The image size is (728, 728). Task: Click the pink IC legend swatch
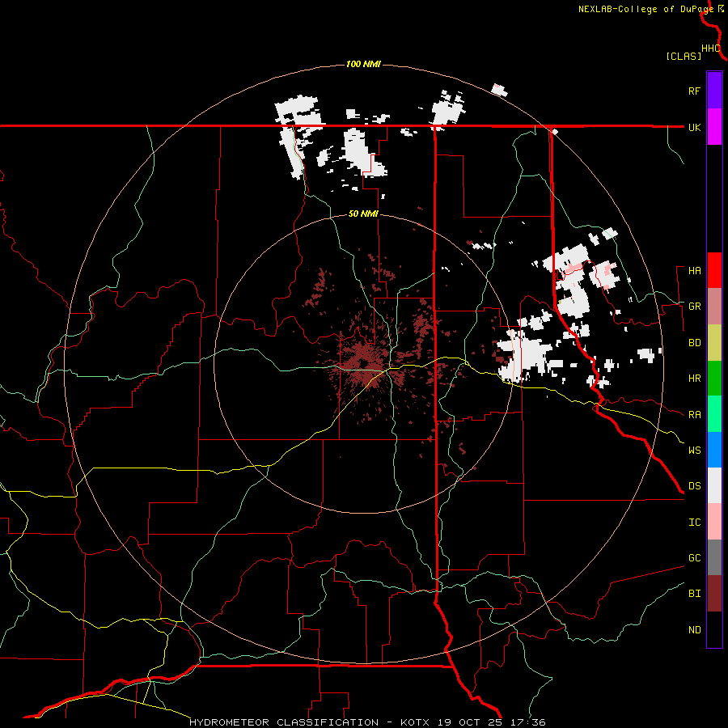[714, 522]
